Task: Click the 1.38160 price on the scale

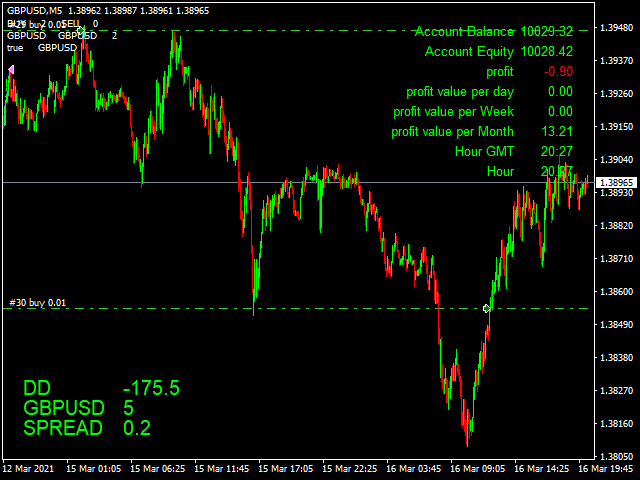Action: coord(616,424)
